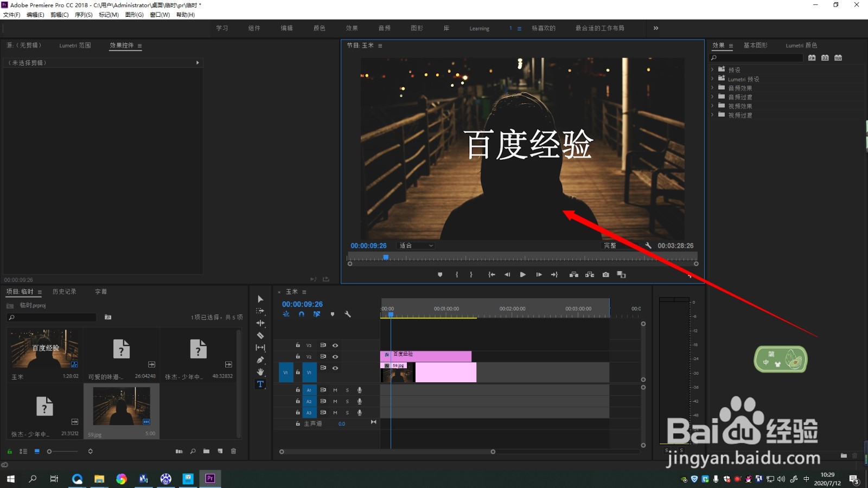The height and width of the screenshot is (488, 868).
Task: Open the 窗口(W) menu
Action: pyautogui.click(x=159, y=15)
